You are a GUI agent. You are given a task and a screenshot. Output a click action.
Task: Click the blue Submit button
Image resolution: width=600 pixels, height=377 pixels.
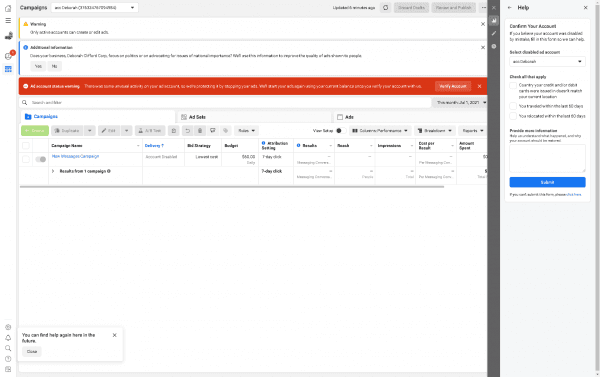(x=547, y=182)
